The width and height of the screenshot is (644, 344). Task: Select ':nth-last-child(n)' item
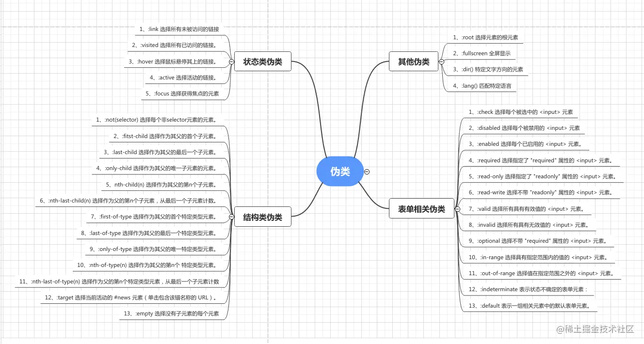(128, 201)
